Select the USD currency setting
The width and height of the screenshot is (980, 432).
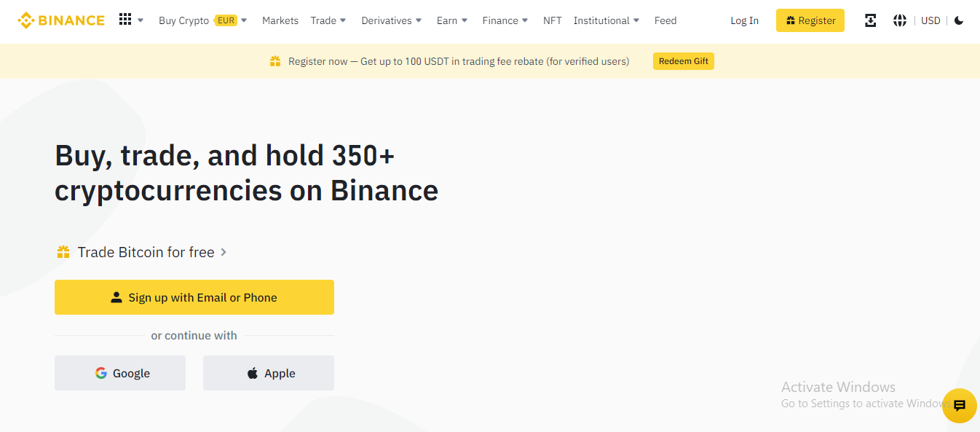click(x=930, y=20)
